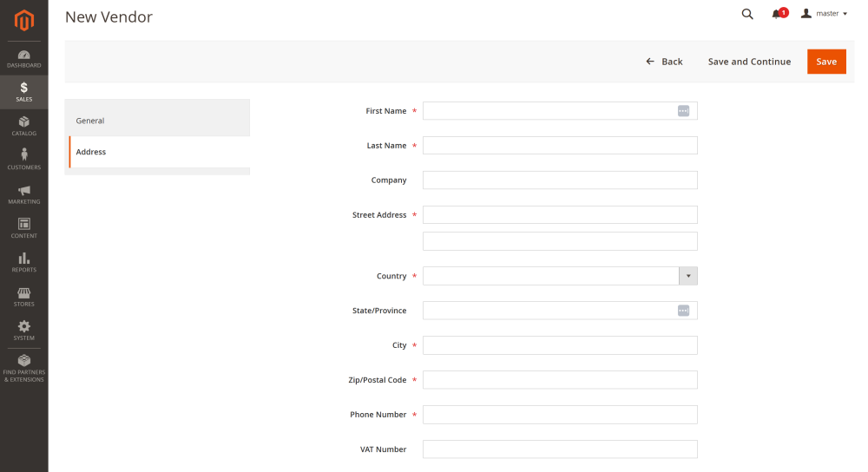Open the Sales sidebar menu

tap(23, 92)
